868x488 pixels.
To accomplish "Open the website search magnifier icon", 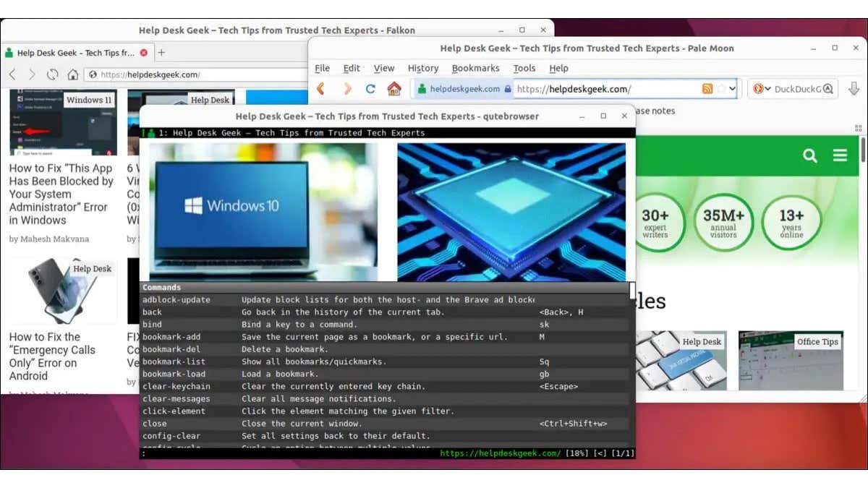I will (x=810, y=155).
